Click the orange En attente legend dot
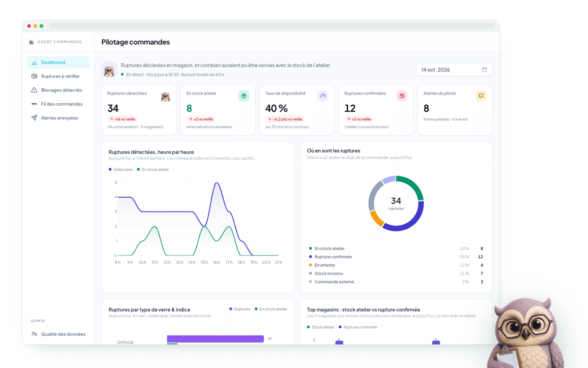This screenshot has width=588, height=368. point(311,265)
